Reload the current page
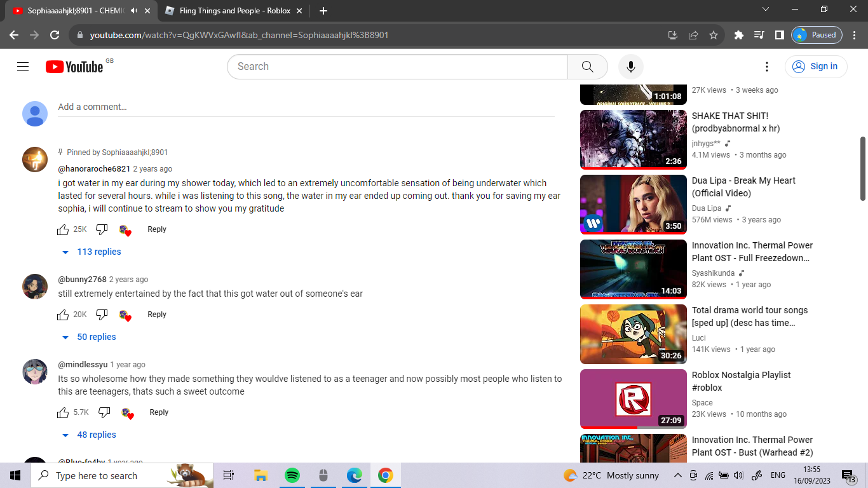 point(55,35)
